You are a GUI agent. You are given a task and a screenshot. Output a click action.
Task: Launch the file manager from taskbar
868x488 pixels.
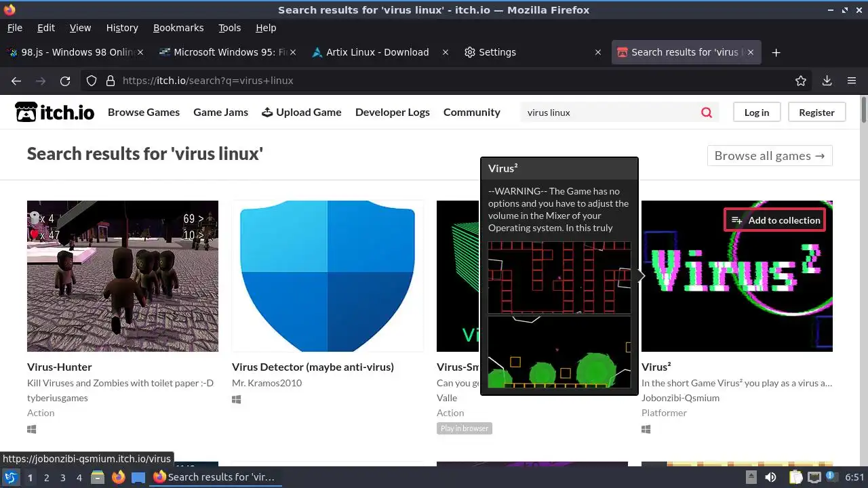[x=98, y=477]
